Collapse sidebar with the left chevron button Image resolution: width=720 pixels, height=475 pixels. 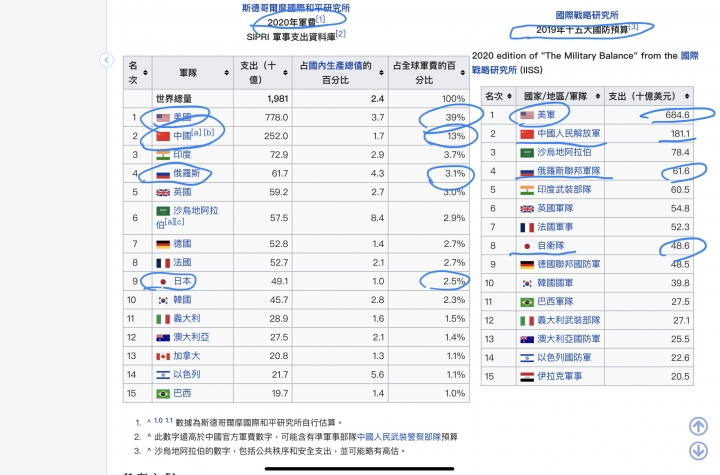[107, 60]
